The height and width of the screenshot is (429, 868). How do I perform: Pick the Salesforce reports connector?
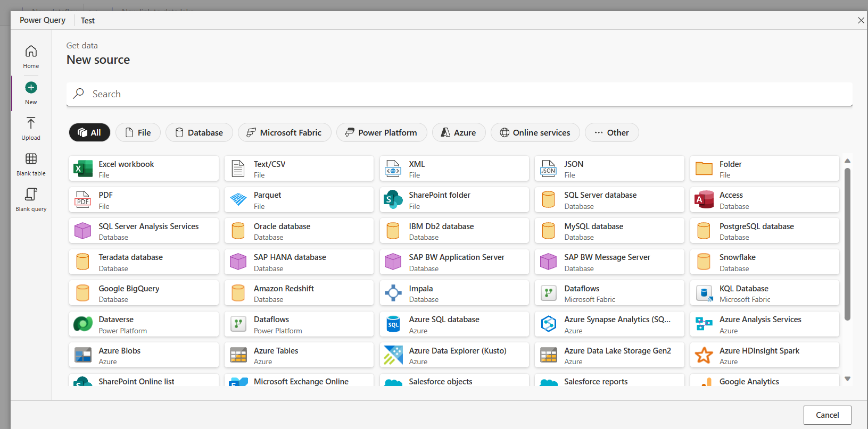(609, 380)
